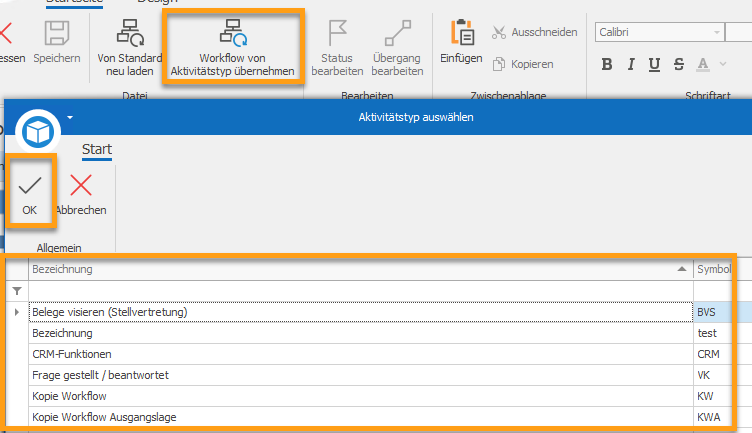Select 'Frage gestellt / beantwortet' row
Viewport: 752px width, 433px height.
[x=361, y=375]
